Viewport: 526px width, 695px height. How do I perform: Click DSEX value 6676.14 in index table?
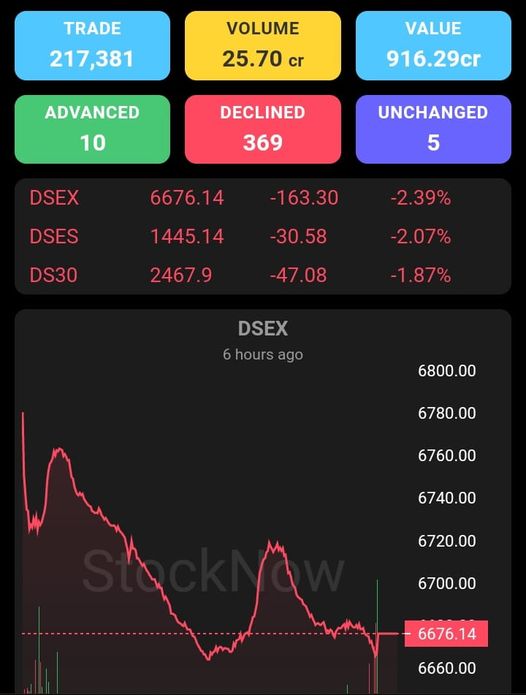tap(187, 198)
